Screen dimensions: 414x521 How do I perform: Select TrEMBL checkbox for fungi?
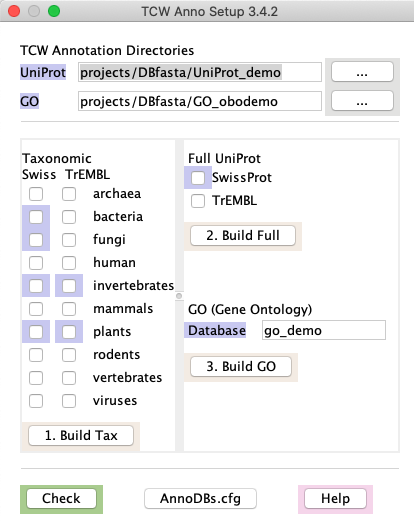tap(69, 240)
